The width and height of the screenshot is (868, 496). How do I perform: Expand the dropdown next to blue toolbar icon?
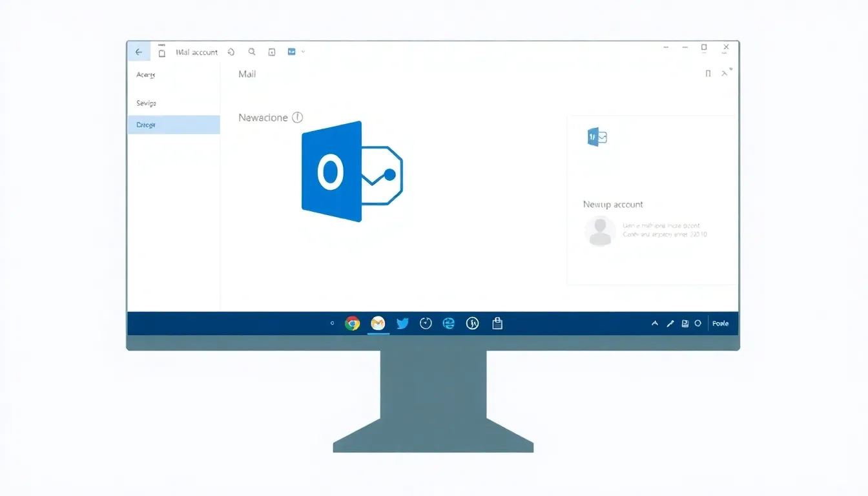coord(304,52)
